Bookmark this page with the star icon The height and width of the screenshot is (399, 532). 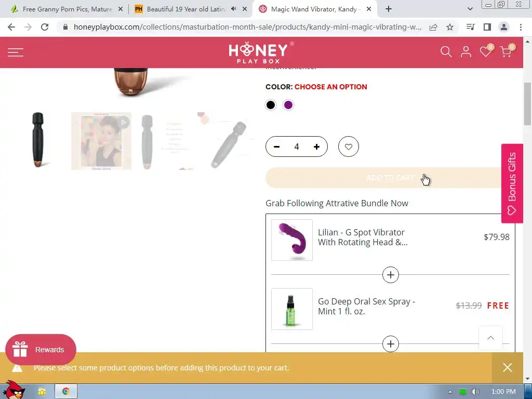point(450,27)
